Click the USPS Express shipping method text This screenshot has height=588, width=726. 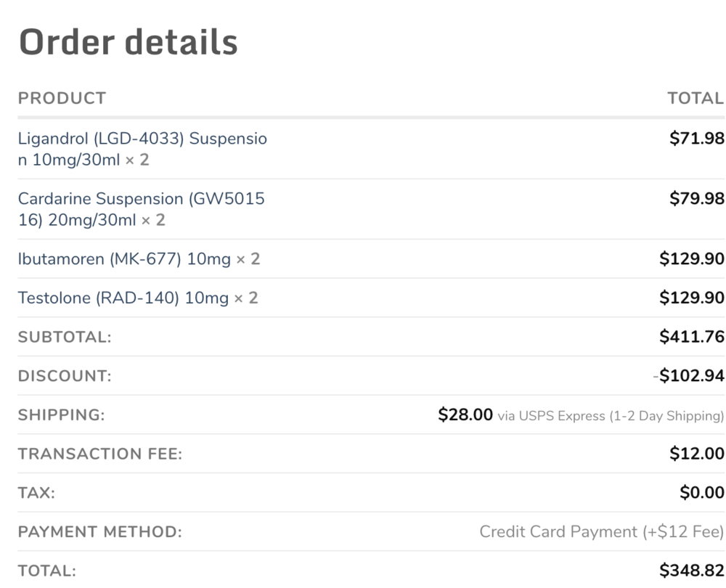pos(611,416)
